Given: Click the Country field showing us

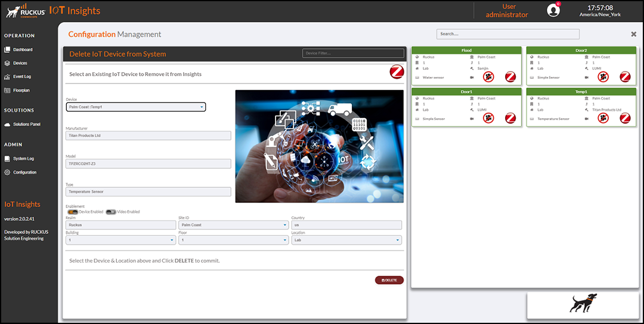Looking at the screenshot, I should (x=346, y=225).
